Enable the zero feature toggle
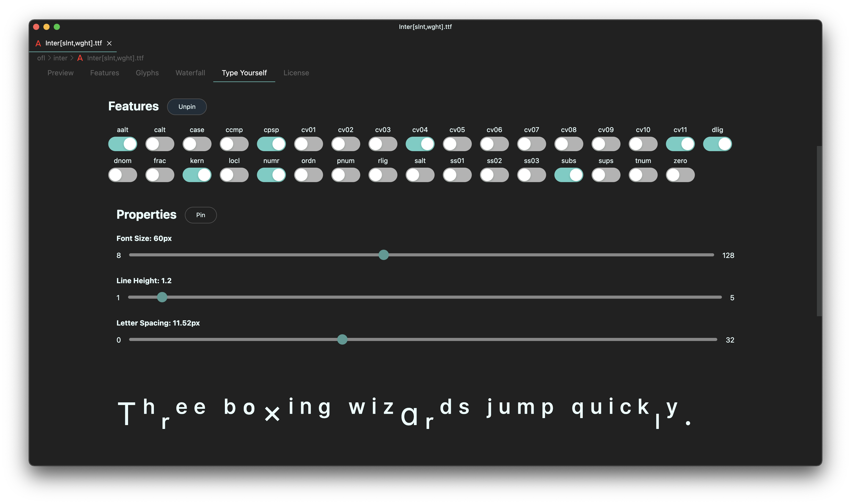The width and height of the screenshot is (851, 504). click(x=680, y=175)
